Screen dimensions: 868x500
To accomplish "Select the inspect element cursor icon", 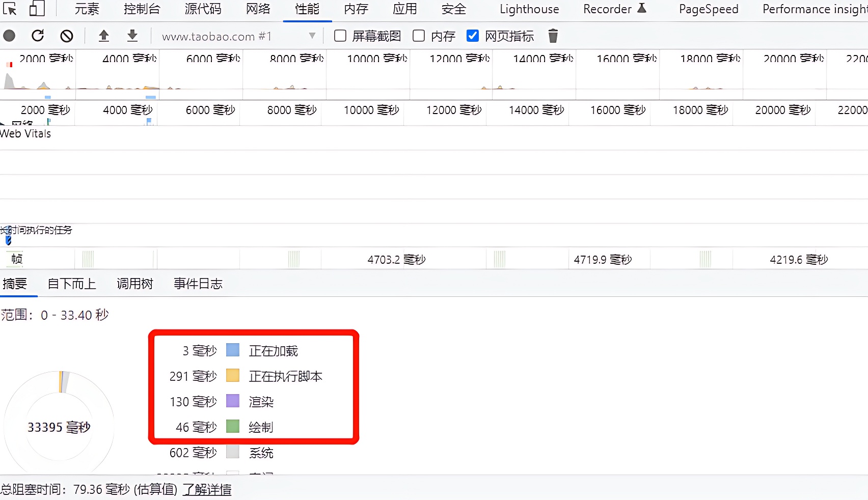I will pos(9,9).
